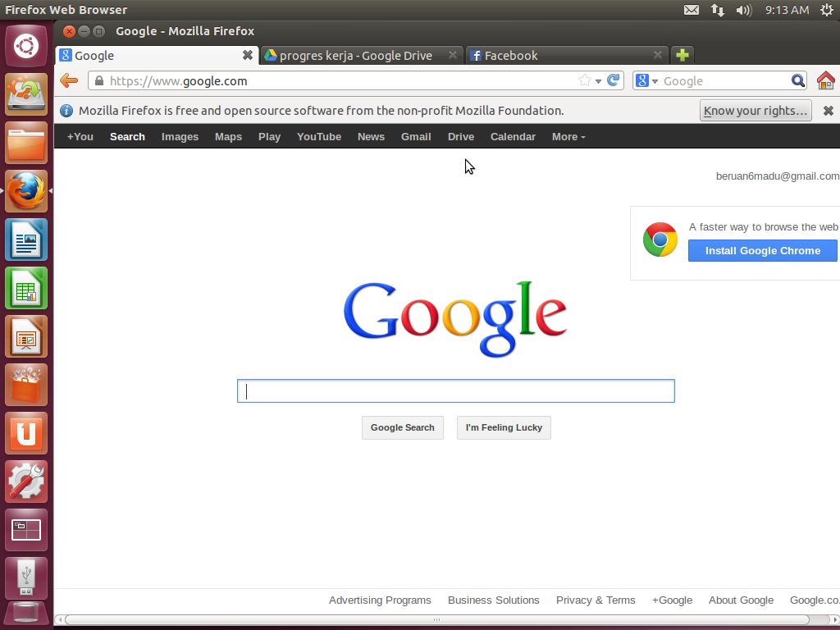Open the Ubuntu One launcher icon

26,433
